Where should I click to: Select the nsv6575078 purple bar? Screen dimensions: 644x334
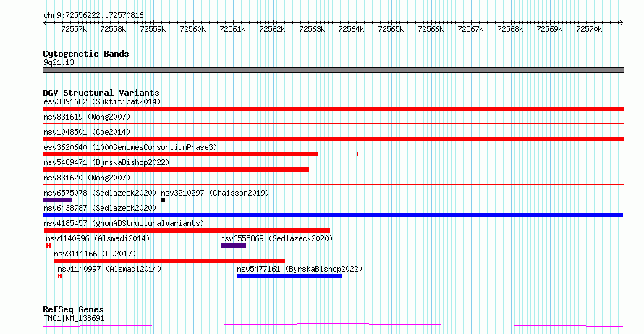pyautogui.click(x=57, y=200)
